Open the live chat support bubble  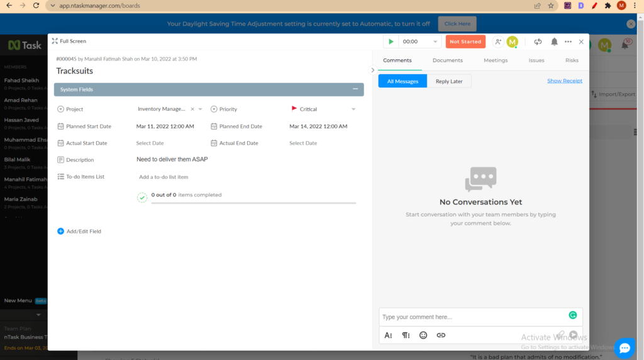[x=625, y=348]
